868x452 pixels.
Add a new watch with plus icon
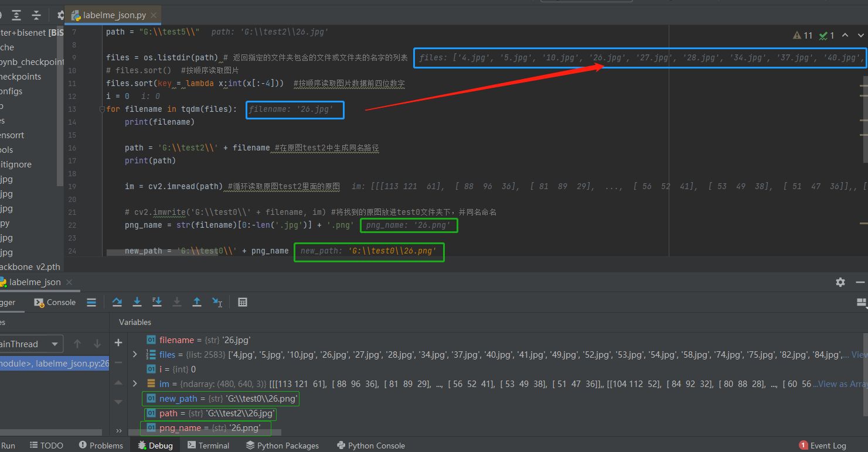click(118, 343)
